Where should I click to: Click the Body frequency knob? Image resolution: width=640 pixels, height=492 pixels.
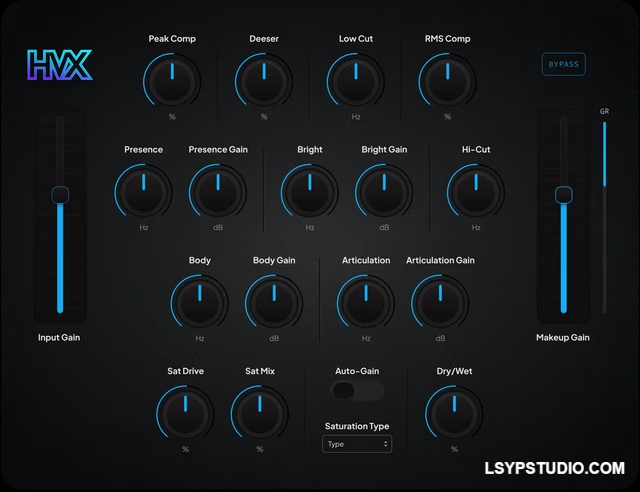pyautogui.click(x=199, y=303)
